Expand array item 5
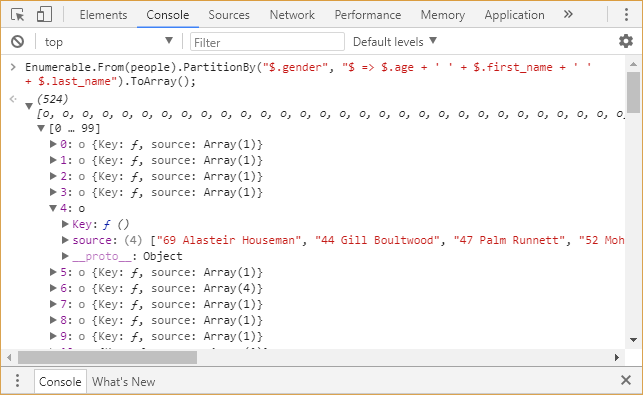This screenshot has height=395, width=643. 53,272
